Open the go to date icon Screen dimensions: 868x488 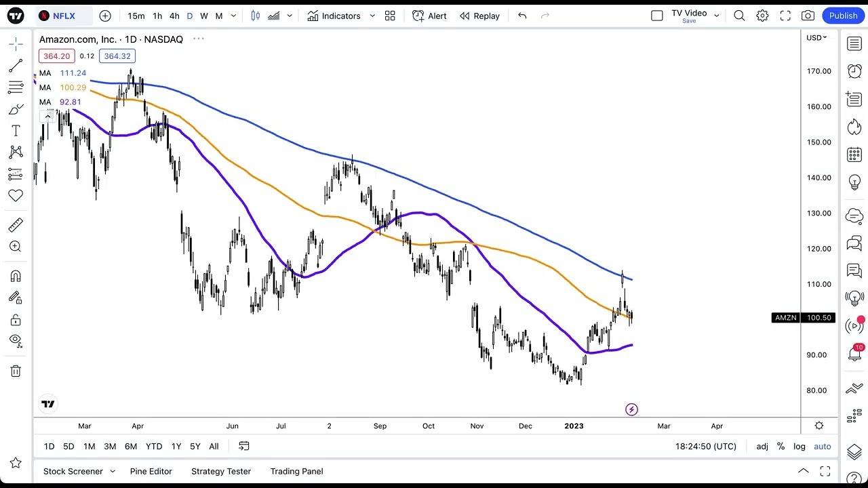pyautogui.click(x=244, y=446)
